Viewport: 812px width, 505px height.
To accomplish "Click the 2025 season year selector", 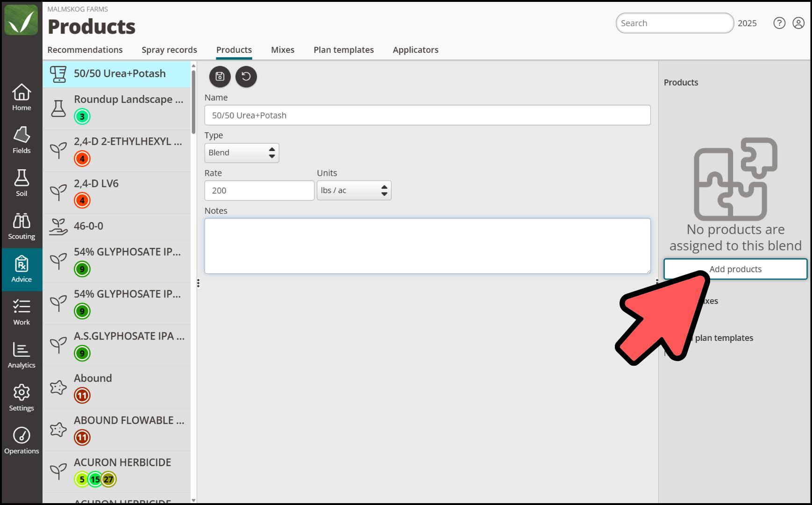I will pyautogui.click(x=747, y=23).
